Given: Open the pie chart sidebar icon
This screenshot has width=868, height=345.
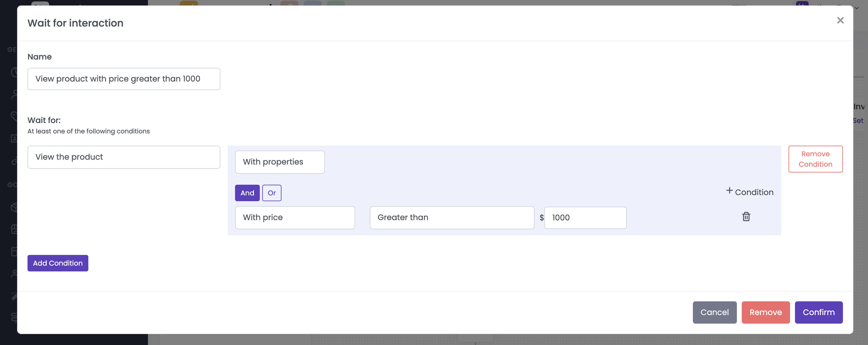Looking at the screenshot, I should coord(14,72).
